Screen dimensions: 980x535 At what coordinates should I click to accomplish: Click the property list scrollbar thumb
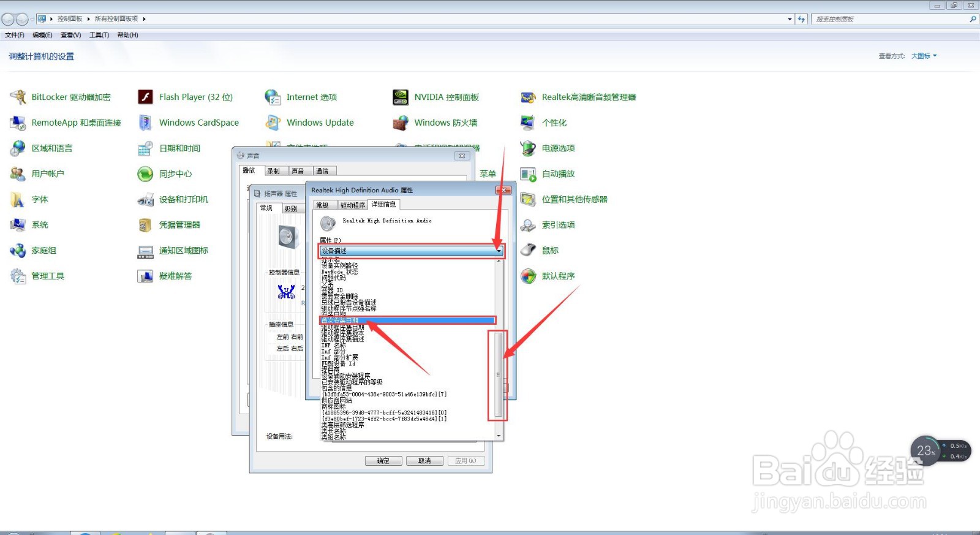click(499, 374)
